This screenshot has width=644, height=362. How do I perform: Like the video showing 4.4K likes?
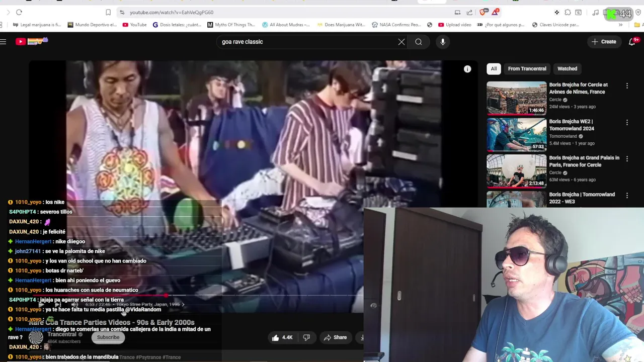282,337
